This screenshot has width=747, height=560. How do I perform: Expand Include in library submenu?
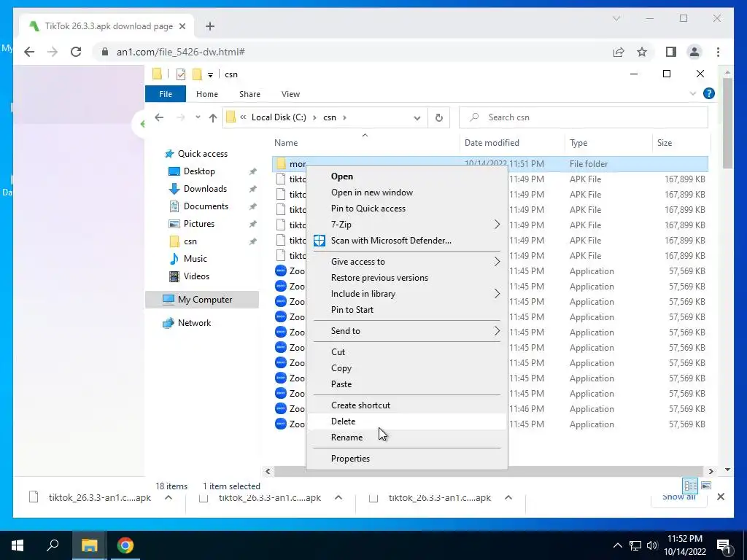coord(407,294)
